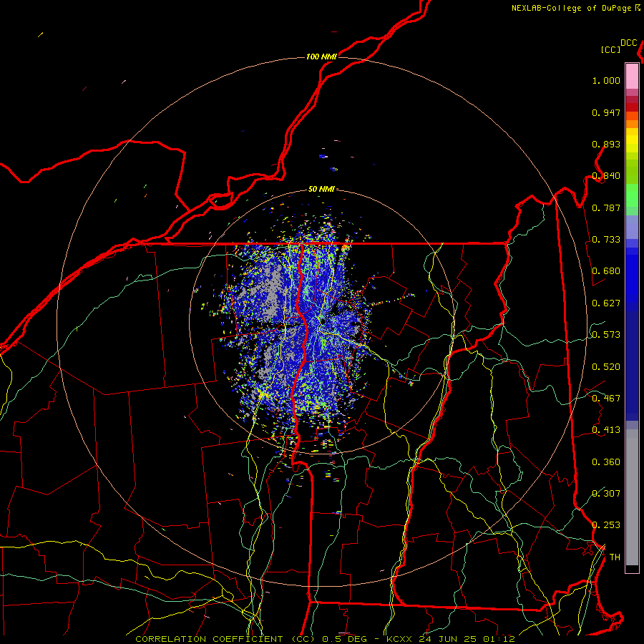Viewport: 644px width, 644px height.
Task: Click the TH threshold legend label
Action: (x=615, y=557)
